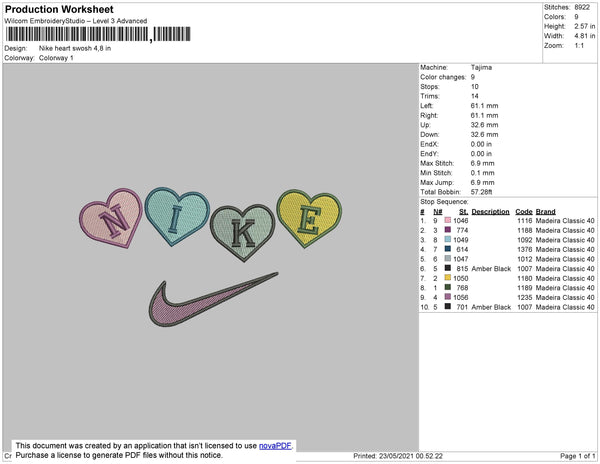The width and height of the screenshot is (600, 464).
Task: Open the novaPDF link in the notice
Action: pyautogui.click(x=275, y=446)
